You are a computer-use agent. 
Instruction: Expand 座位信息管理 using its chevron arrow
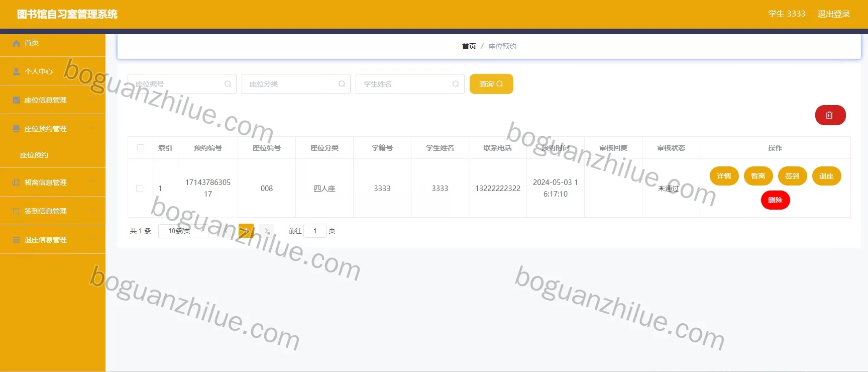93,100
